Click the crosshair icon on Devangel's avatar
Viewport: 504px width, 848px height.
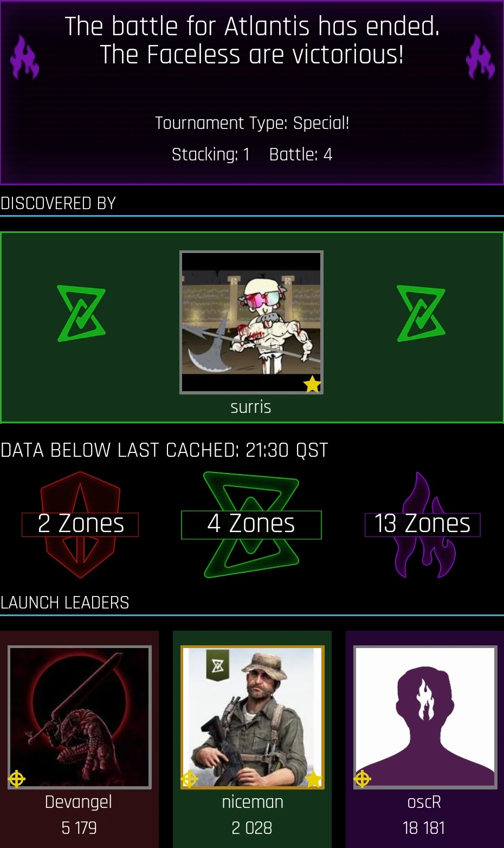click(x=17, y=779)
